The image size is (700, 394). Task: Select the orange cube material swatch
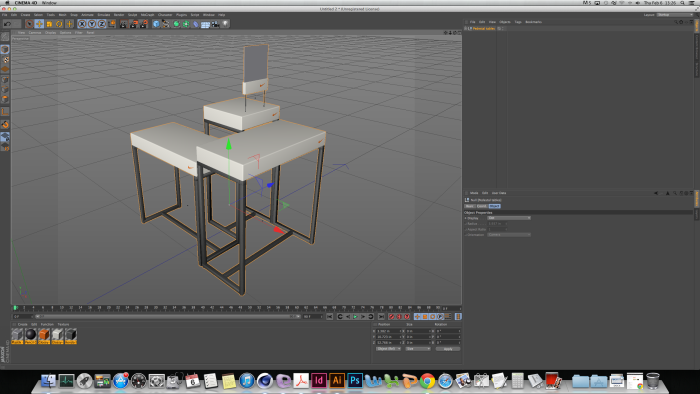pos(44,336)
